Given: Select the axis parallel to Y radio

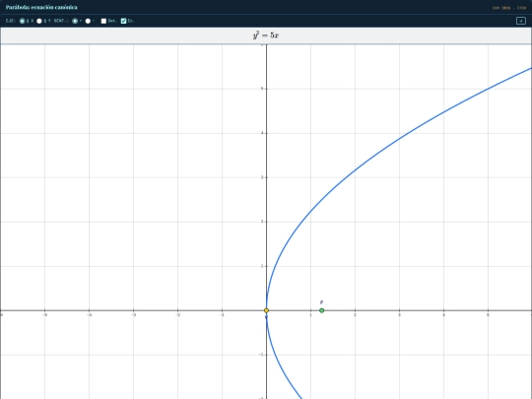Looking at the screenshot, I should [39, 21].
